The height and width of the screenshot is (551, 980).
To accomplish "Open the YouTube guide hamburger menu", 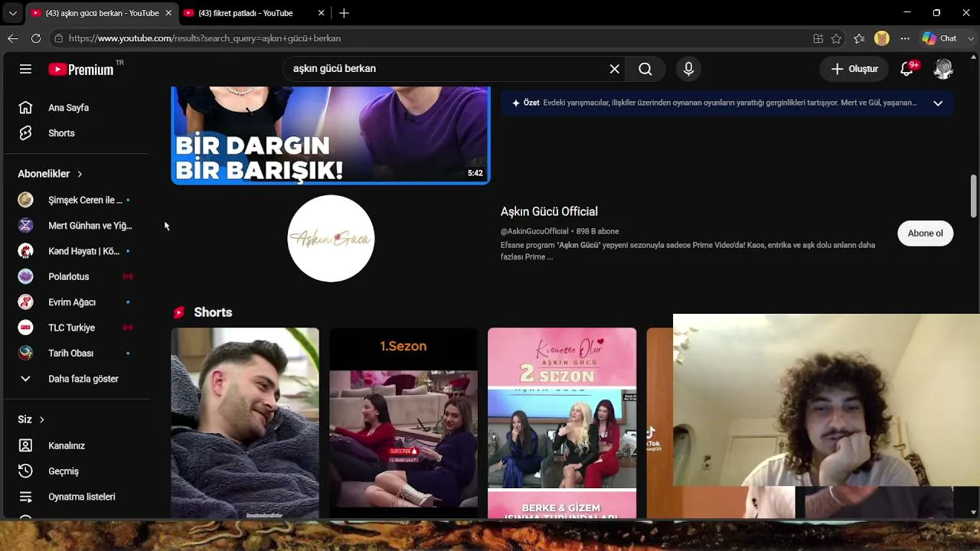I will (25, 69).
